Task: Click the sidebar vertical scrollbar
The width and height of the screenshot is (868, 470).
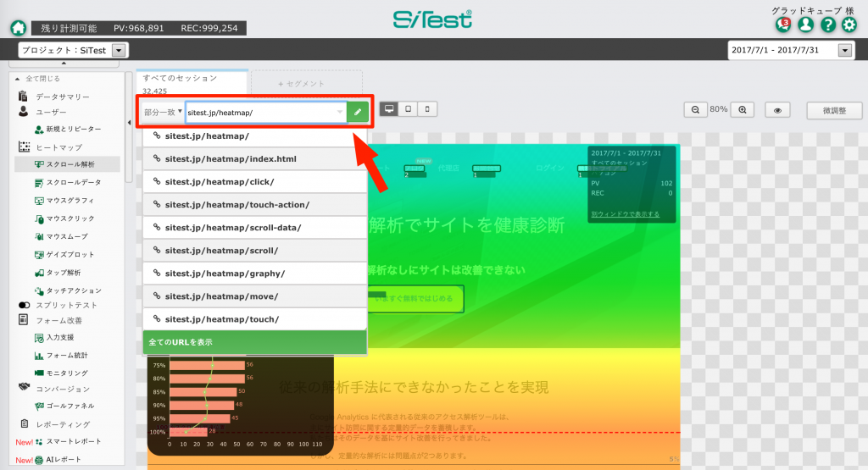Action: (x=129, y=127)
